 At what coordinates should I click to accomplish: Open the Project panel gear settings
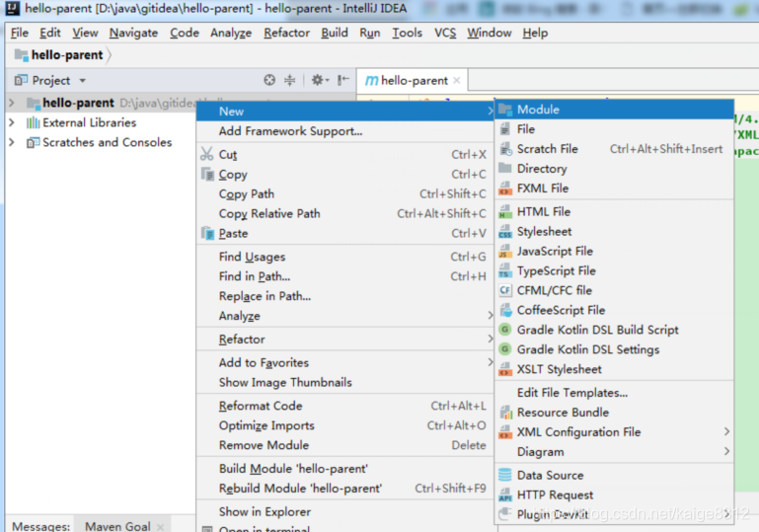pyautogui.click(x=319, y=80)
